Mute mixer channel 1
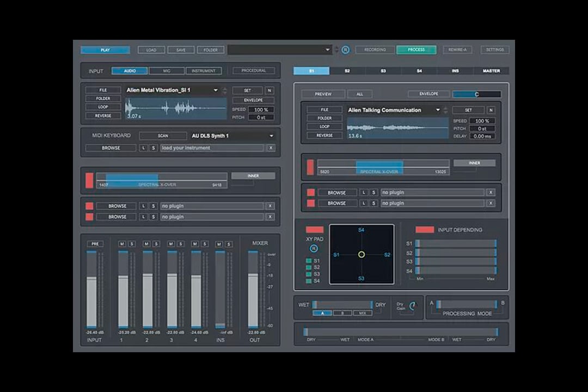The height and width of the screenshot is (392, 588). point(122,244)
